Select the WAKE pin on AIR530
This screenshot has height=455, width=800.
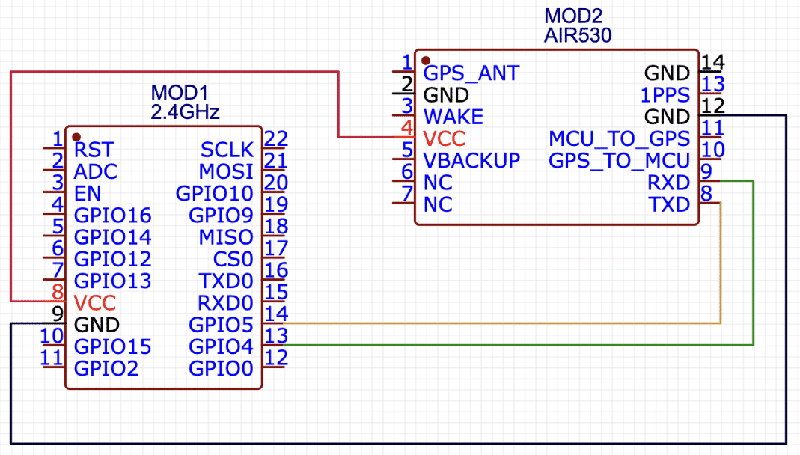(454, 117)
